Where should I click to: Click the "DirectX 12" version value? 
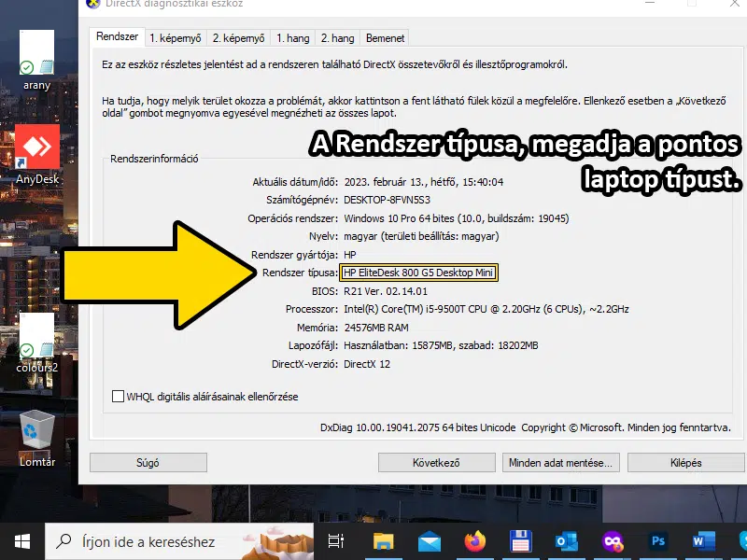coord(367,364)
